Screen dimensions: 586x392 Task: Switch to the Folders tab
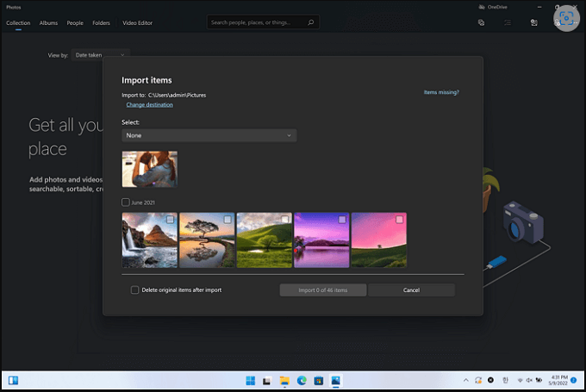tap(102, 22)
